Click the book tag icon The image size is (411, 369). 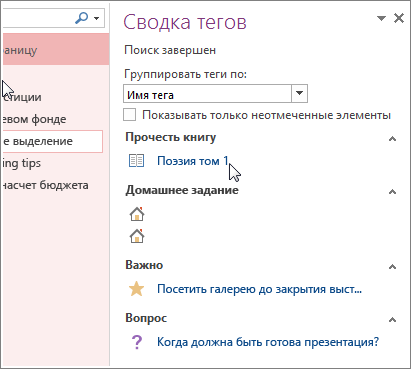[x=136, y=161]
